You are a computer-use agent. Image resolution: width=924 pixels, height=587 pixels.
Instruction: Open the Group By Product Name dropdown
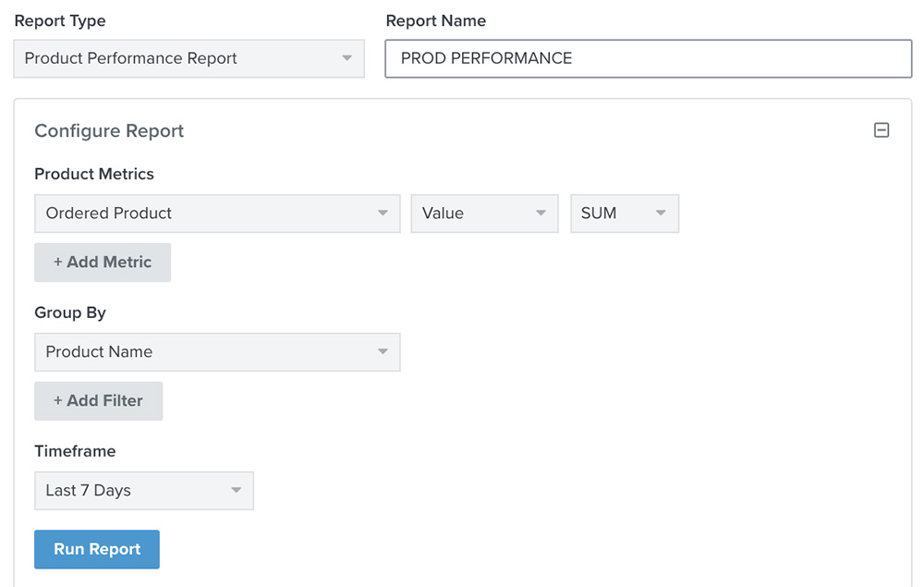pyautogui.click(x=217, y=352)
